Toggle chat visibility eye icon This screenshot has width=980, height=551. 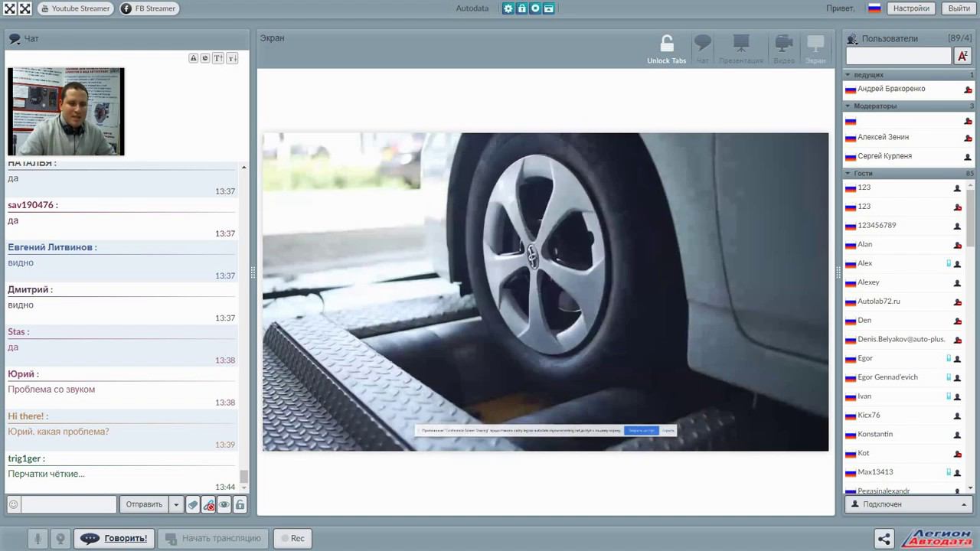(224, 504)
